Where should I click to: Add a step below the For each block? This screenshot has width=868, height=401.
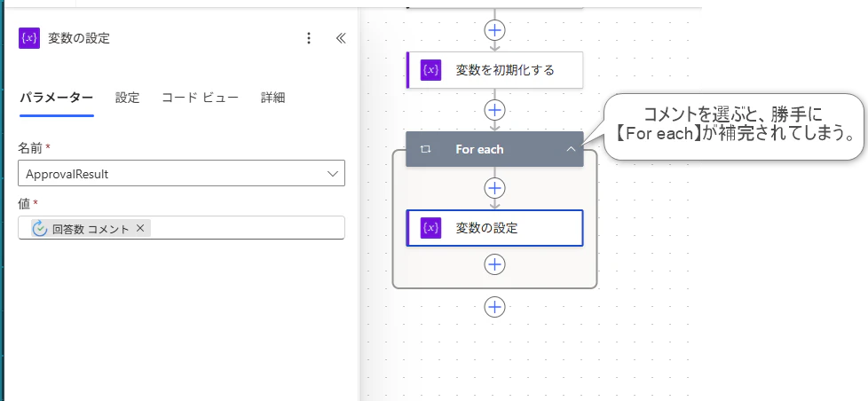494,306
